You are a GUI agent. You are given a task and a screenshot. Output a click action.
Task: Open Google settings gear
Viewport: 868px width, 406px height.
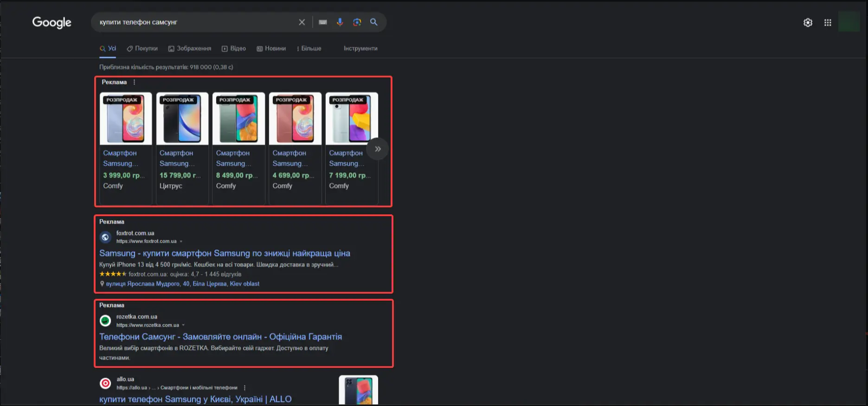808,22
